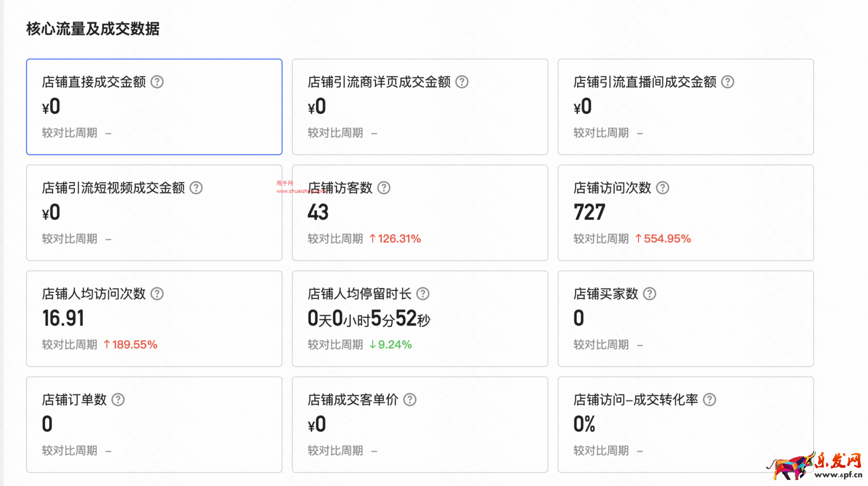Click the 核心流量及成交数据 heading
Screen dimensions: 868x486
93,29
